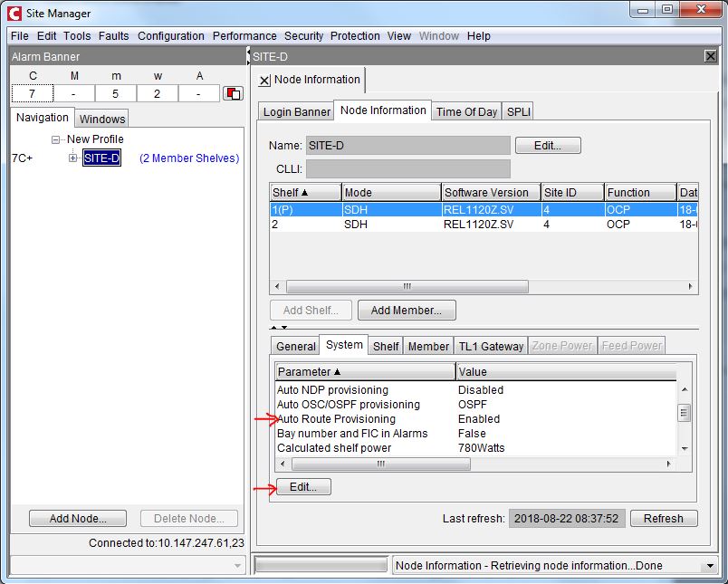Screen dimensions: 728x584
Task: Switch to the Login Banner tab
Action: click(x=296, y=112)
